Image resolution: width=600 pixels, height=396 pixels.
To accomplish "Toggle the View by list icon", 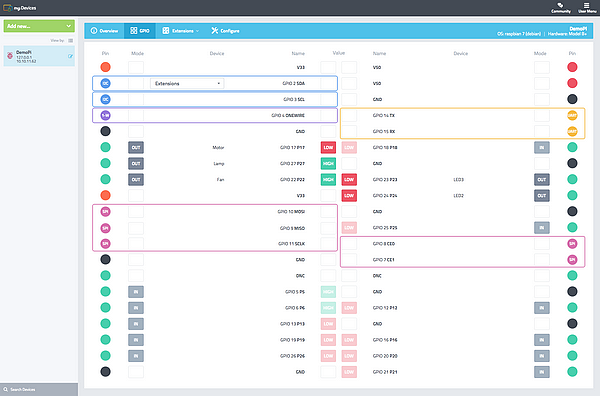I will point(70,41).
